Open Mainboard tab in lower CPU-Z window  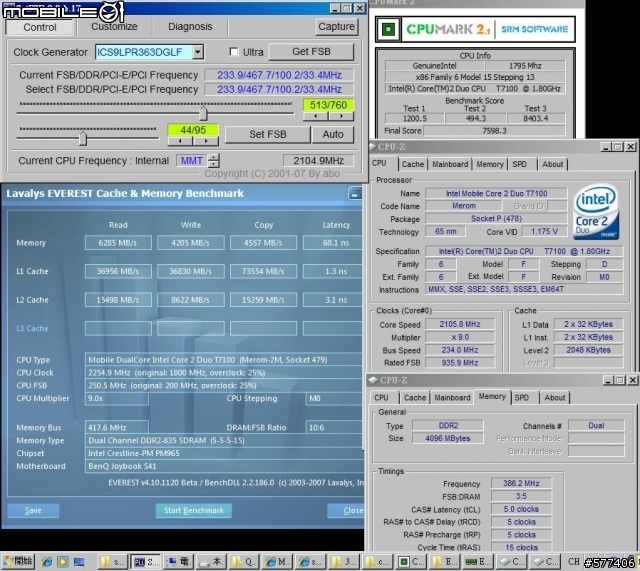coord(452,398)
